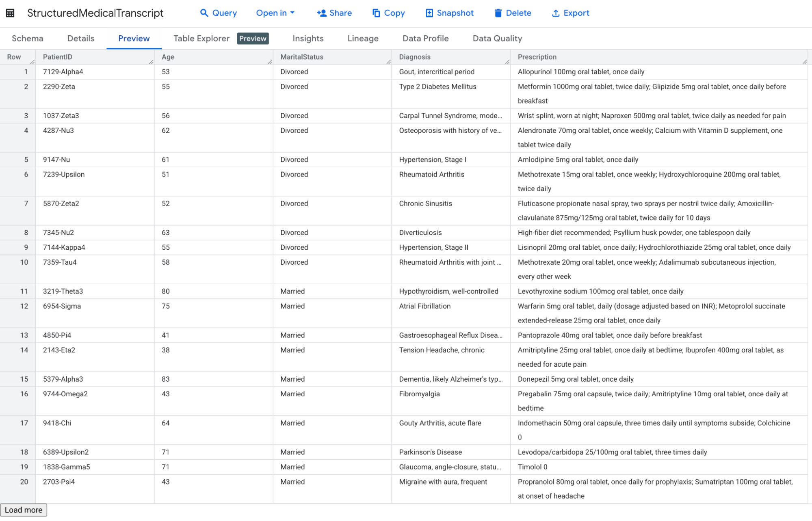Click '2703-Psi4' patient ID cell
The width and height of the screenshot is (812, 521).
95,489
